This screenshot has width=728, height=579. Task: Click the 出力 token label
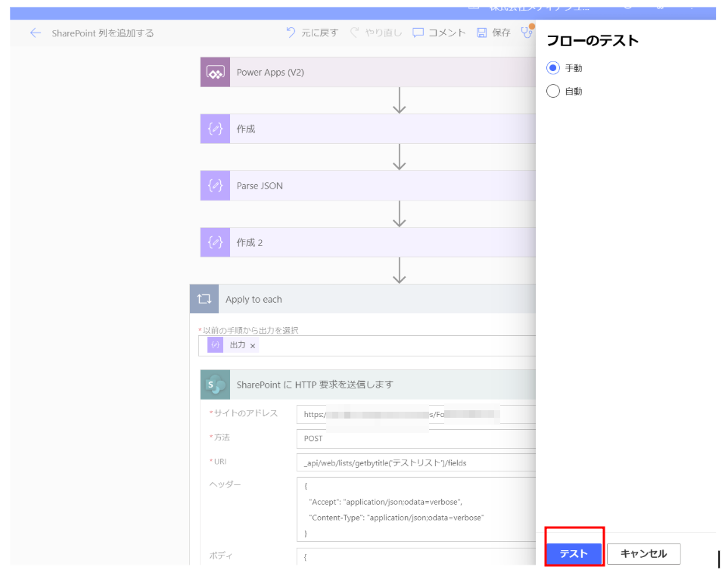point(238,345)
